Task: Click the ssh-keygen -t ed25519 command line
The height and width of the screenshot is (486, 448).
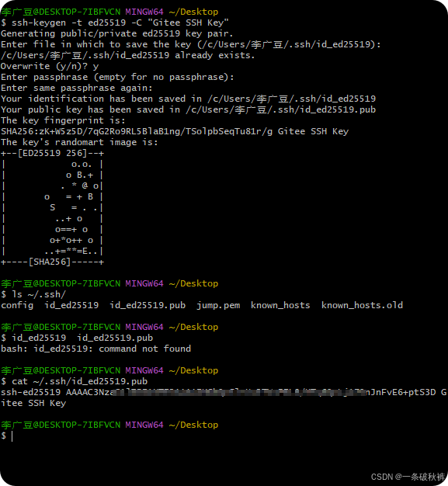Action: point(115,23)
